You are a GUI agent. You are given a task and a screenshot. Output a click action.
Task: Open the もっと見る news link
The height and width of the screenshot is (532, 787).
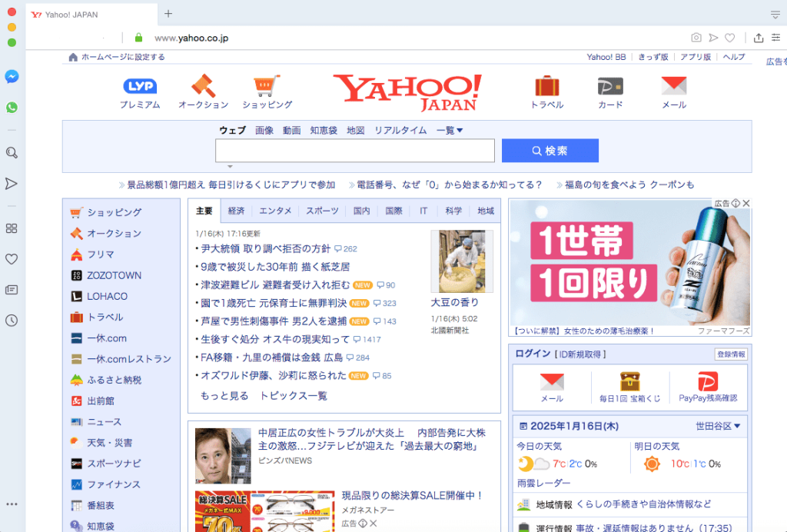click(224, 396)
